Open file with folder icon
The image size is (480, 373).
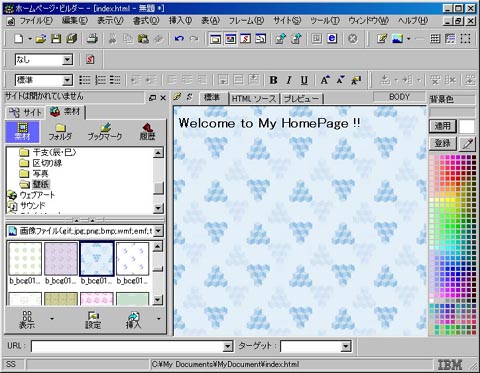pyautogui.click(x=41, y=39)
